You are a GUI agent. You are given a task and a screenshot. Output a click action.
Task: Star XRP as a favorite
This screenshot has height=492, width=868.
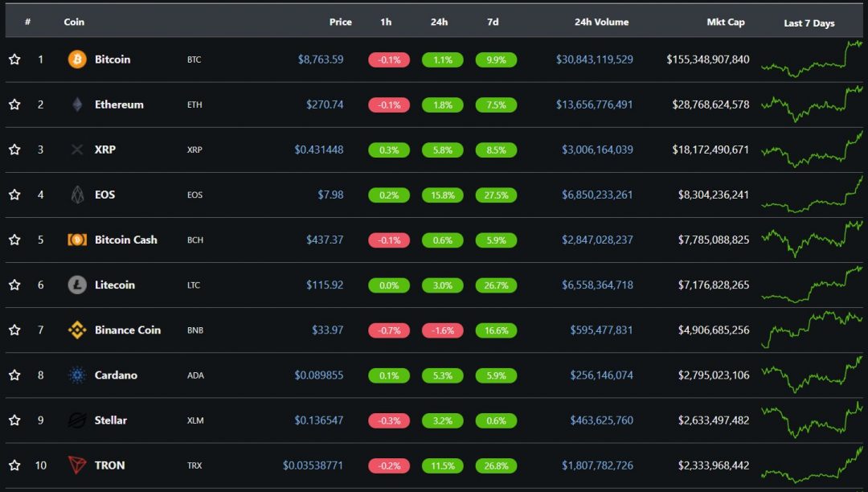click(x=14, y=150)
